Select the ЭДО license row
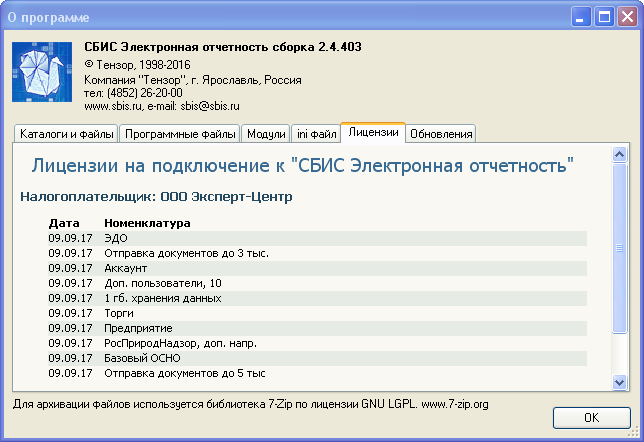 click(x=317, y=238)
